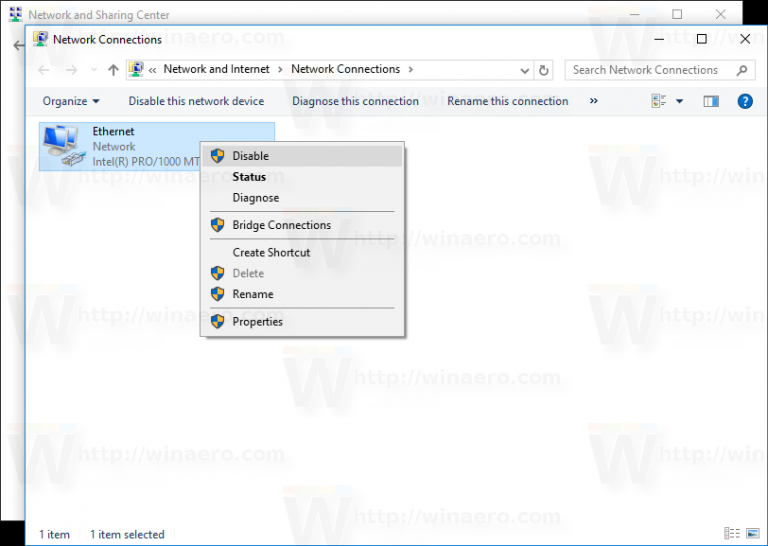Image resolution: width=768 pixels, height=546 pixels.
Task: Open the Organize dropdown menu
Action: pyautogui.click(x=71, y=101)
